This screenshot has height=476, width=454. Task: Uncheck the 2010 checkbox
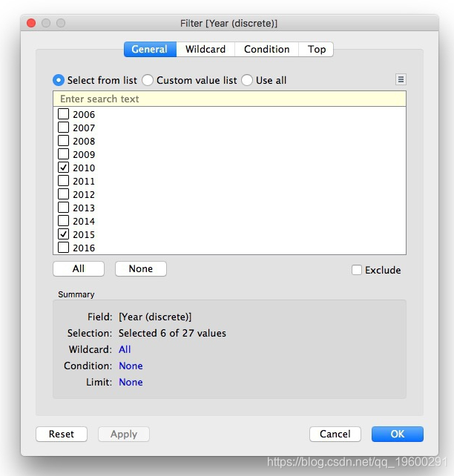[63, 168]
